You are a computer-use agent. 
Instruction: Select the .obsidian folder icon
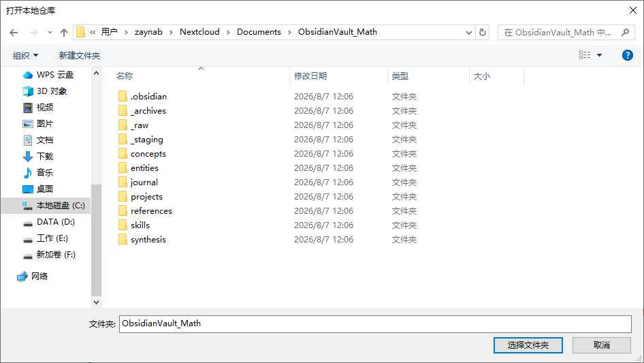point(123,96)
